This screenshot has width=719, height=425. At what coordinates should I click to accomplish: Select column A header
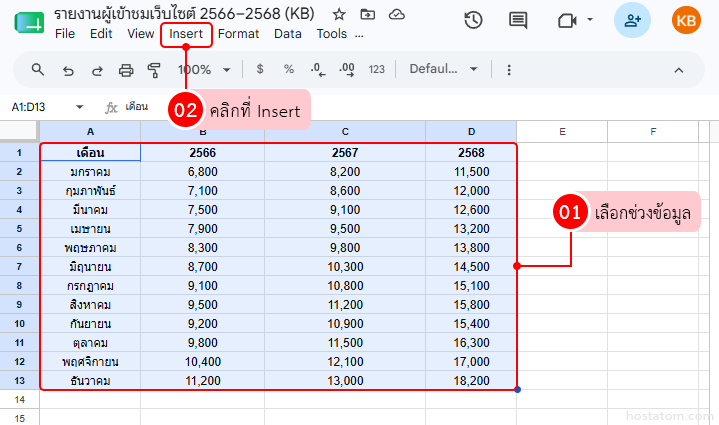90,132
